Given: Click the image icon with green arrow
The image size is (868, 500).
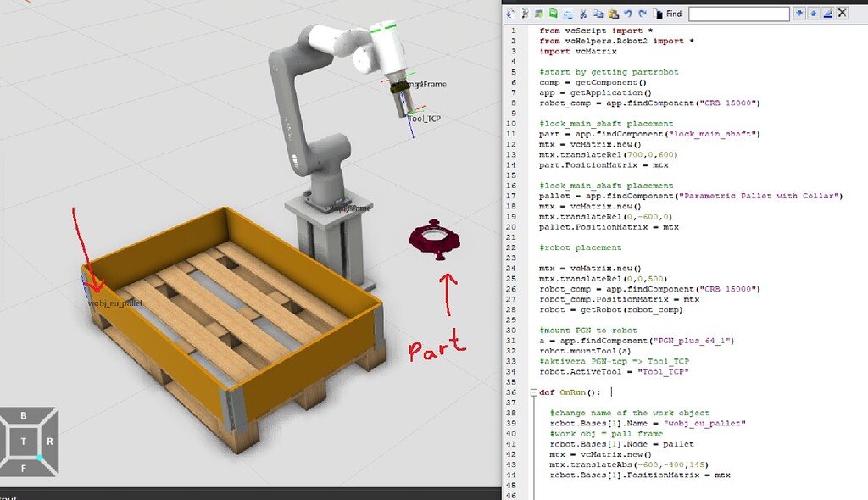Looking at the screenshot, I should click(x=539, y=14).
